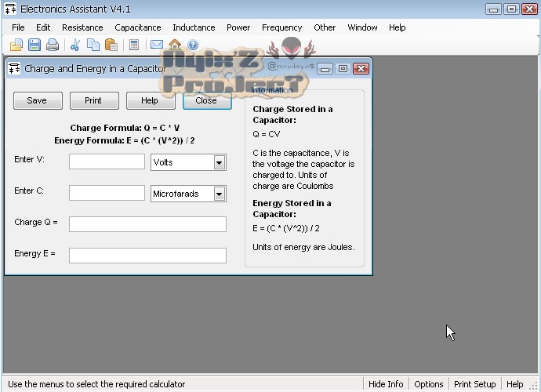Click the blue help question icon
541x392 pixels.
tap(193, 45)
